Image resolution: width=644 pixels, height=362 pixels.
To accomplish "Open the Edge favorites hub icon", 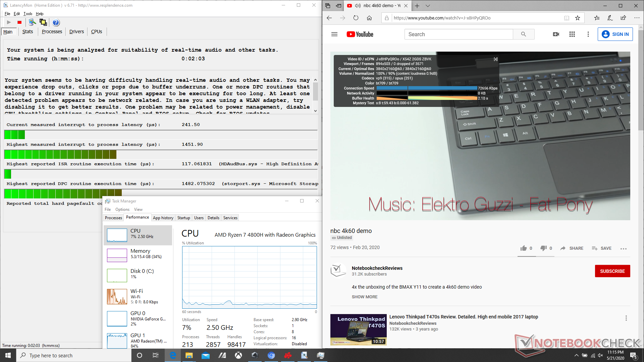I will [x=597, y=18].
